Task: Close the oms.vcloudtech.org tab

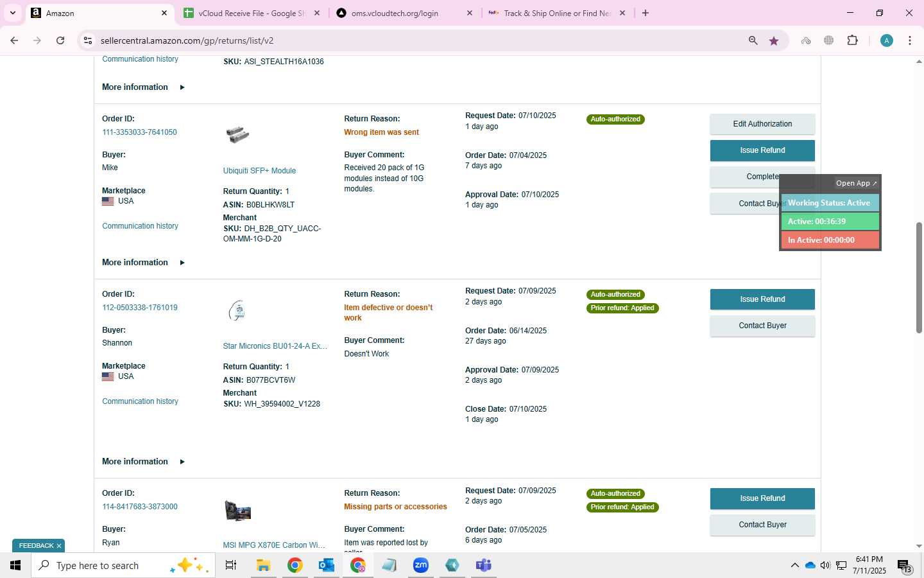Action: coord(470,13)
